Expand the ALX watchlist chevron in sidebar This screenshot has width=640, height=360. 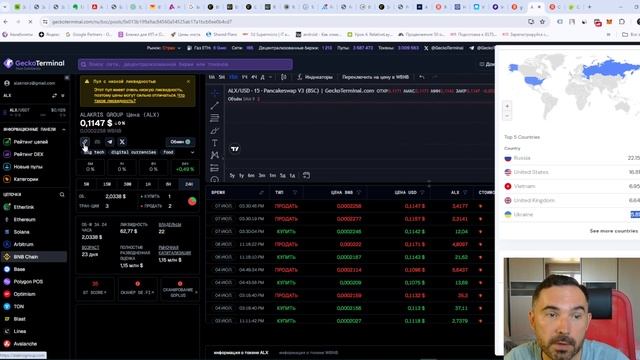pyautogui.click(x=62, y=96)
